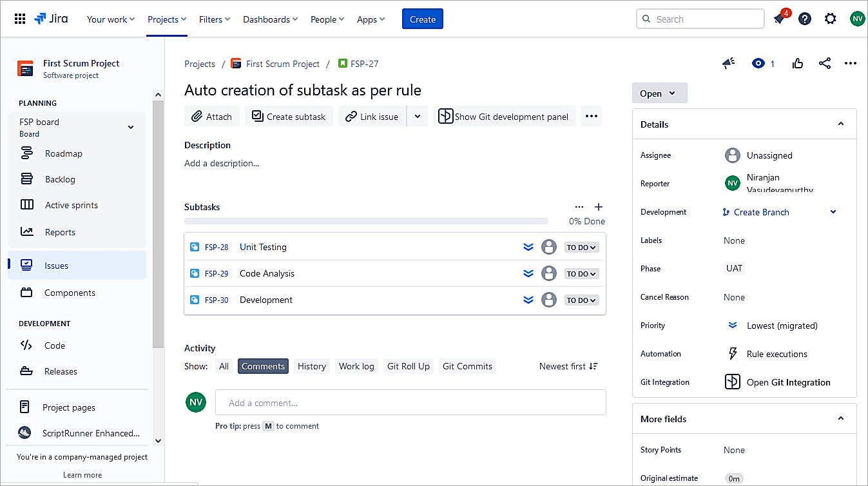Open the Filters menu
The height and width of the screenshot is (486, 868).
215,19
